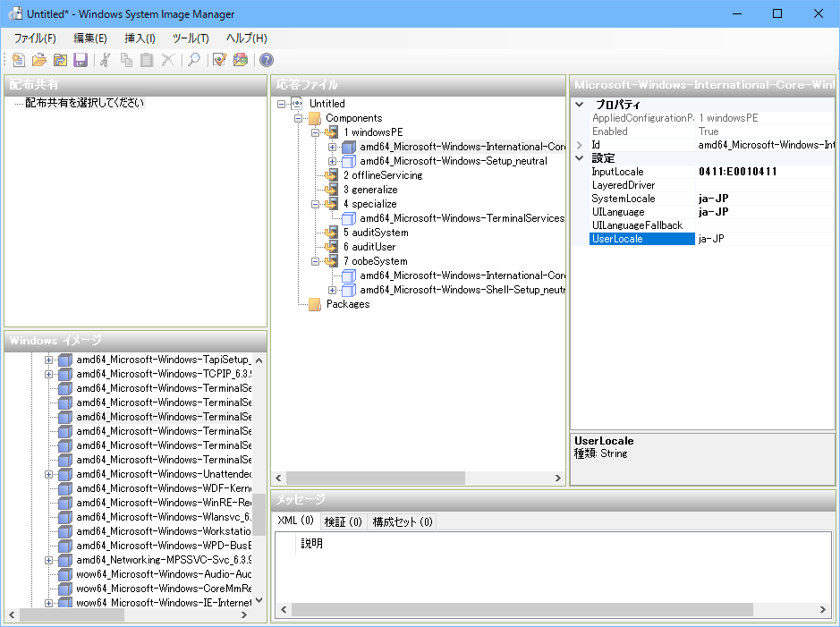
Task: Save the answer file with the floppy icon
Action: click(81, 60)
